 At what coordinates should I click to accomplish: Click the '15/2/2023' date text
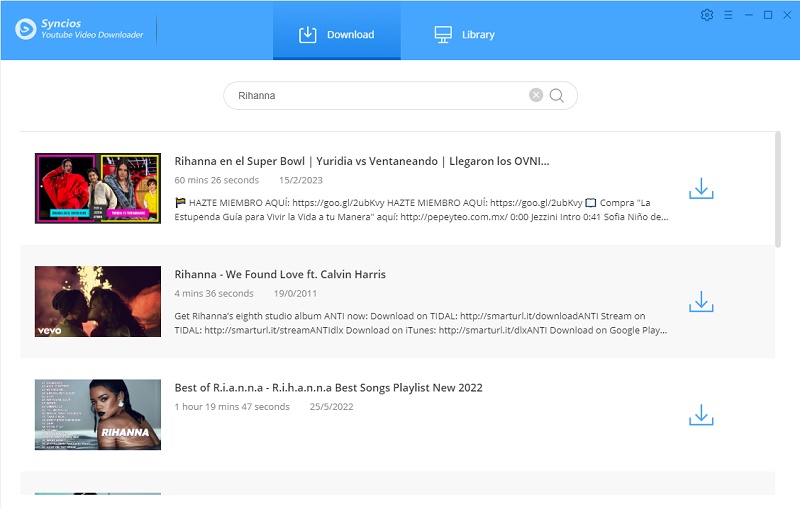tap(301, 180)
